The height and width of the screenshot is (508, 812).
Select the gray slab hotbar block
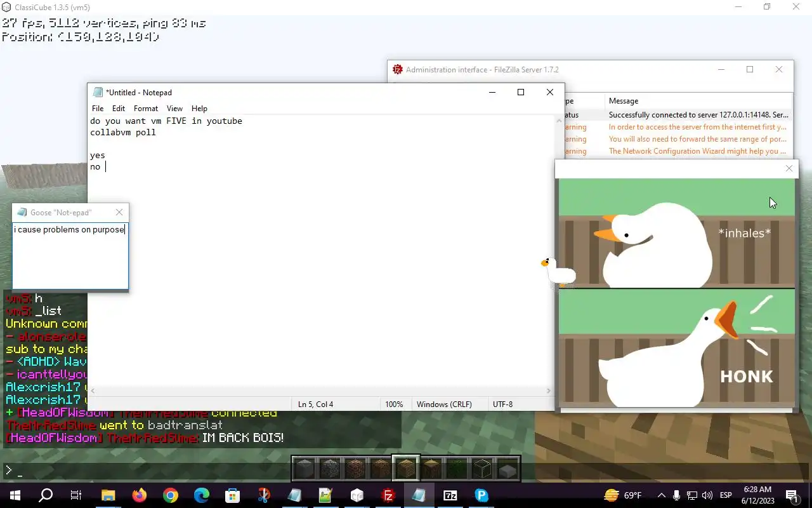pos(507,469)
